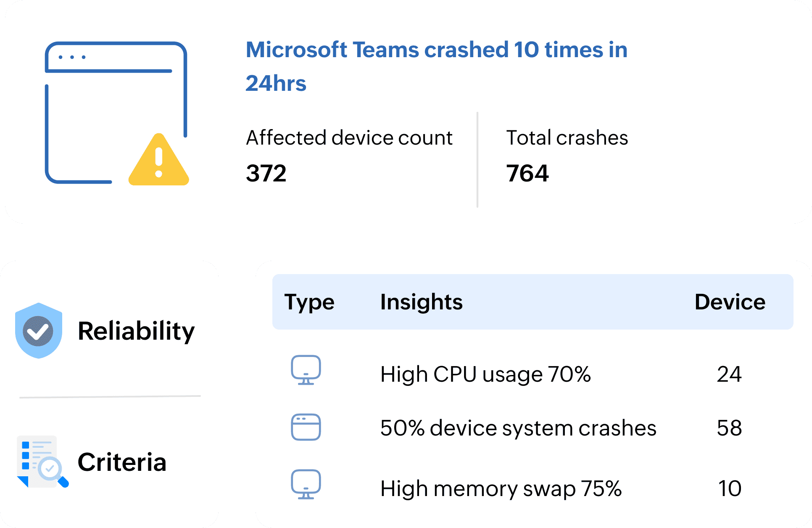The image size is (812, 528).
Task: Click the Type column header
Action: [309, 302]
